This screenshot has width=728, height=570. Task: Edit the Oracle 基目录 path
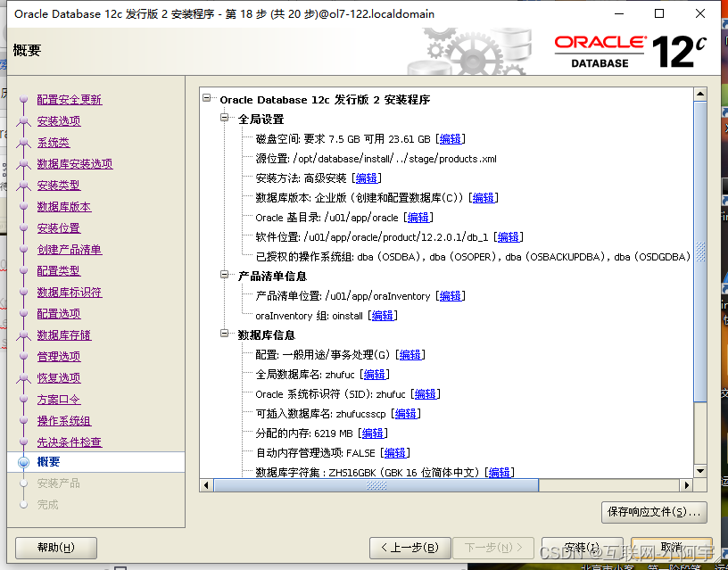click(x=418, y=218)
